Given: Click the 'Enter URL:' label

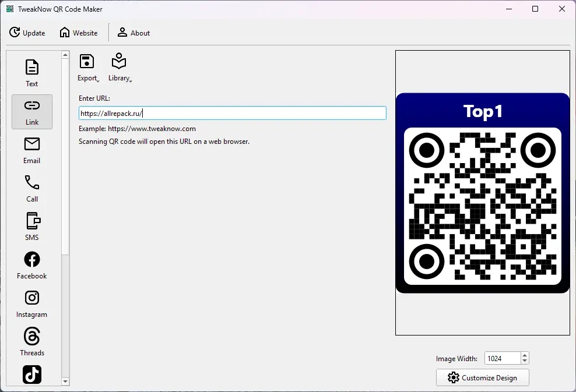Looking at the screenshot, I should [94, 98].
